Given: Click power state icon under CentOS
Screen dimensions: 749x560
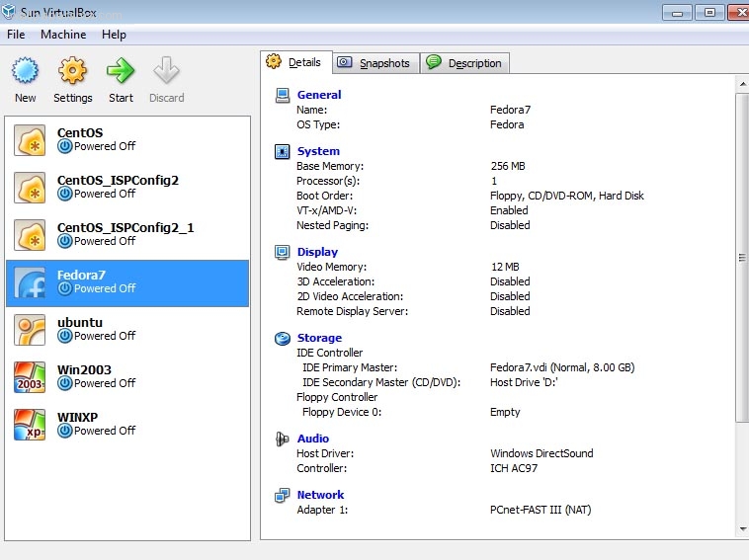Looking at the screenshot, I should [65, 146].
